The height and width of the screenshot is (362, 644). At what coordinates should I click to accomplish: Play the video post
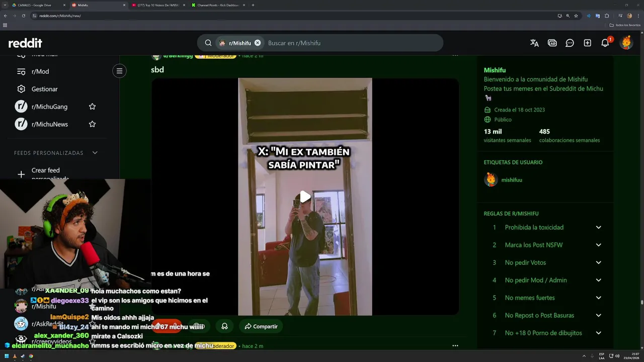tap(305, 197)
